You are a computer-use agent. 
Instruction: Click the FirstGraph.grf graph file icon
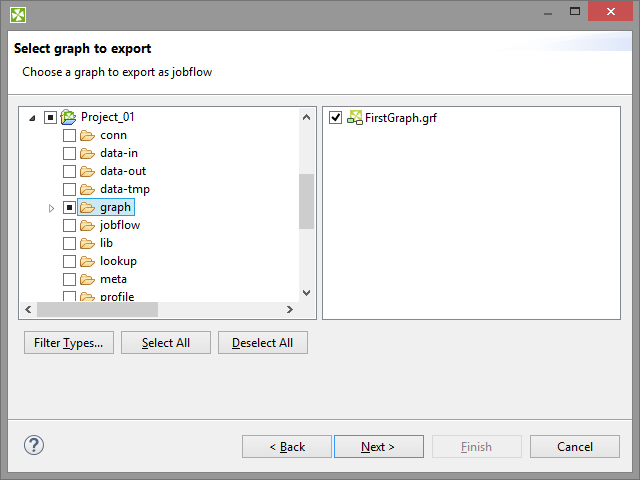coord(354,117)
